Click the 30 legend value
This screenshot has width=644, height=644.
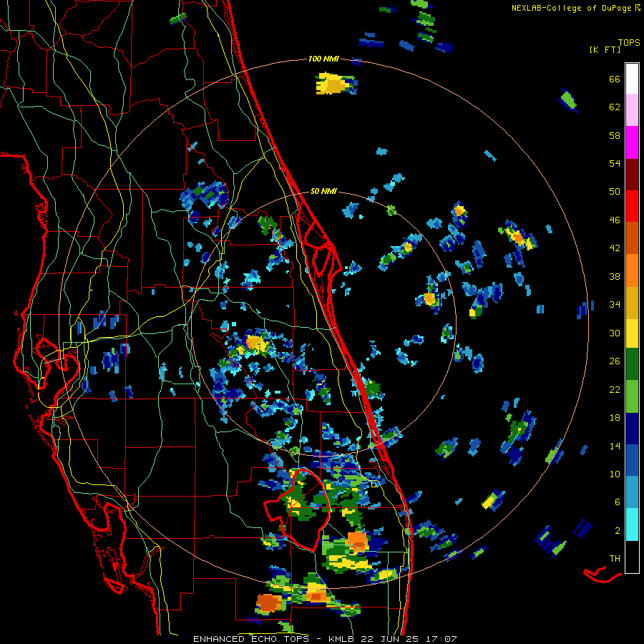(615, 333)
